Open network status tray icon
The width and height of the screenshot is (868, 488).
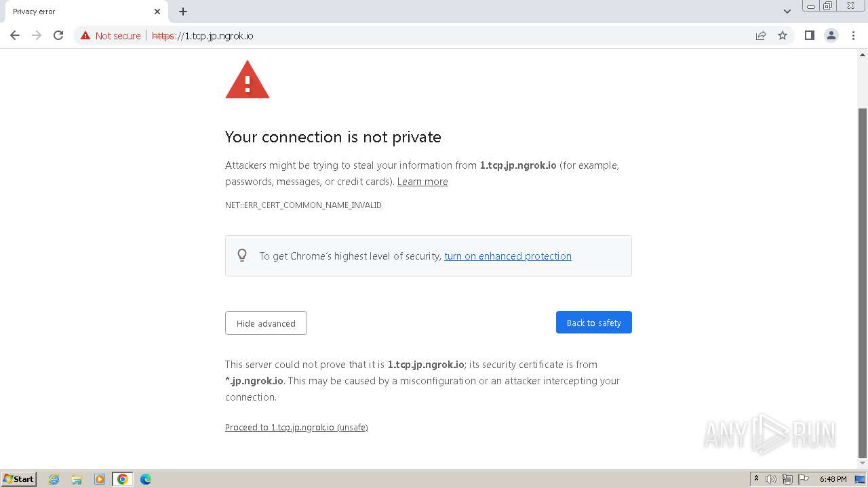tap(787, 479)
